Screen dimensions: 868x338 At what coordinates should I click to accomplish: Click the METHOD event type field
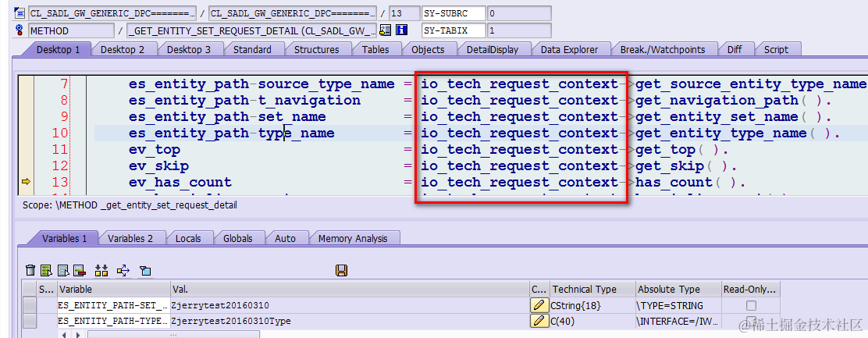pos(71,30)
